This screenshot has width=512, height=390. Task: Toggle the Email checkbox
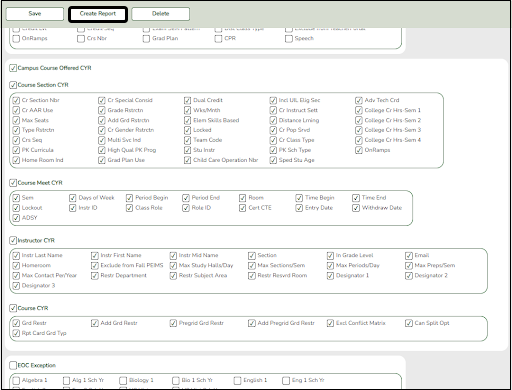tap(409, 256)
